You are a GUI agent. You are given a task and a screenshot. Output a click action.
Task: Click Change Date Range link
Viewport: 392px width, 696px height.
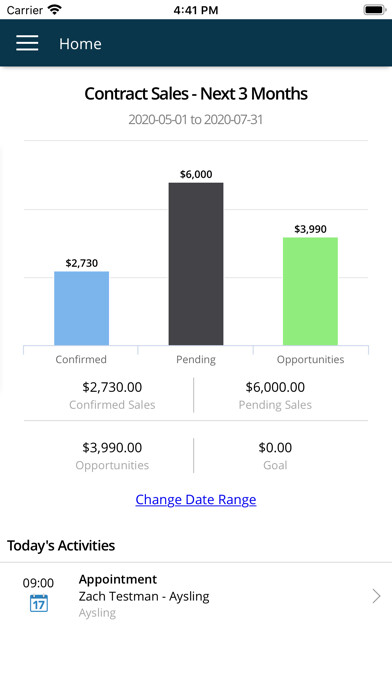pyautogui.click(x=196, y=499)
